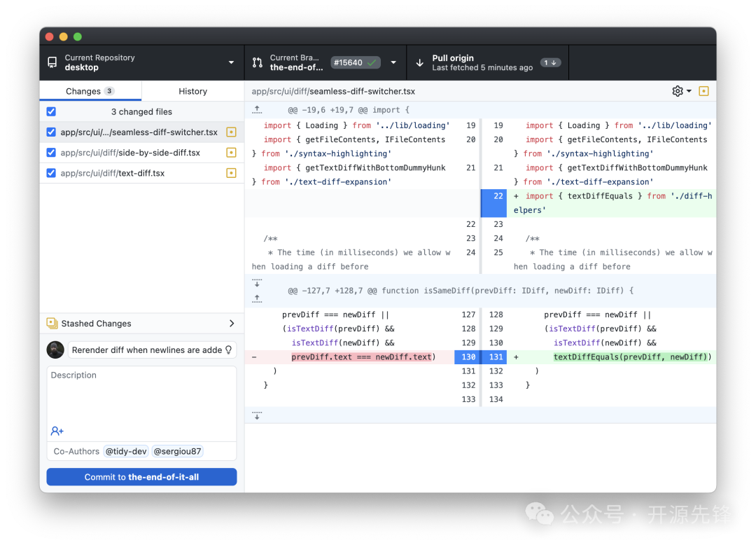The width and height of the screenshot is (756, 545).
Task: Switch to the Changes tab
Action: [90, 91]
